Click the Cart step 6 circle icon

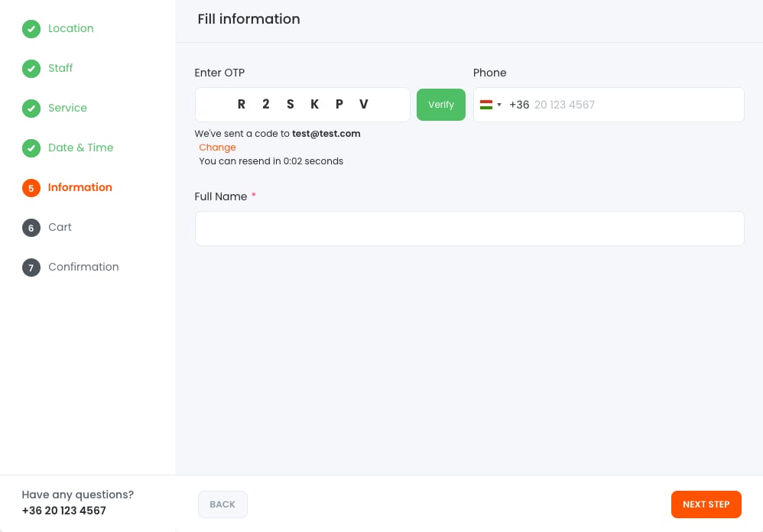[31, 228]
